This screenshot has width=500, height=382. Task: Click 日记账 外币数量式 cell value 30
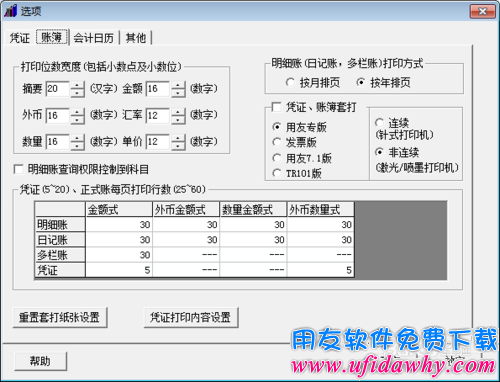[321, 240]
